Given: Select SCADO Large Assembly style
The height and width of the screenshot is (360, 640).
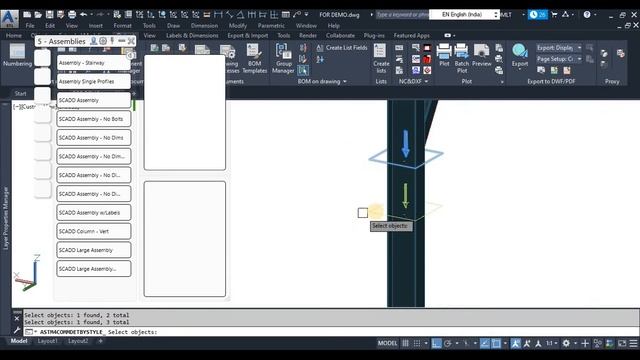Looking at the screenshot, I should tap(93, 250).
